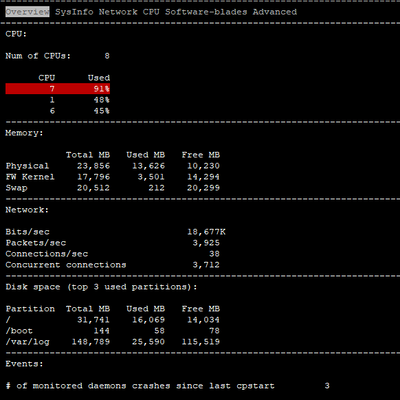The image size is (400, 400).
Task: Click the Packets/sec line
Action: [x=113, y=243]
